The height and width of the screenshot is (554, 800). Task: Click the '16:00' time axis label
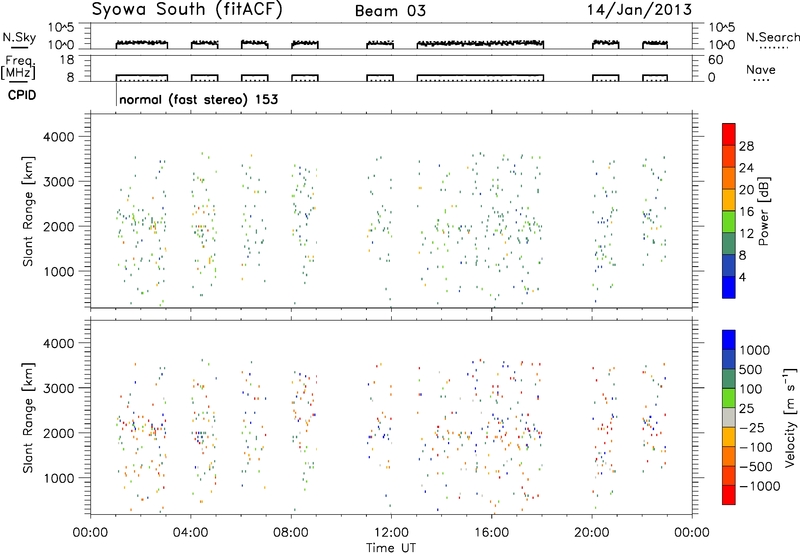[491, 533]
